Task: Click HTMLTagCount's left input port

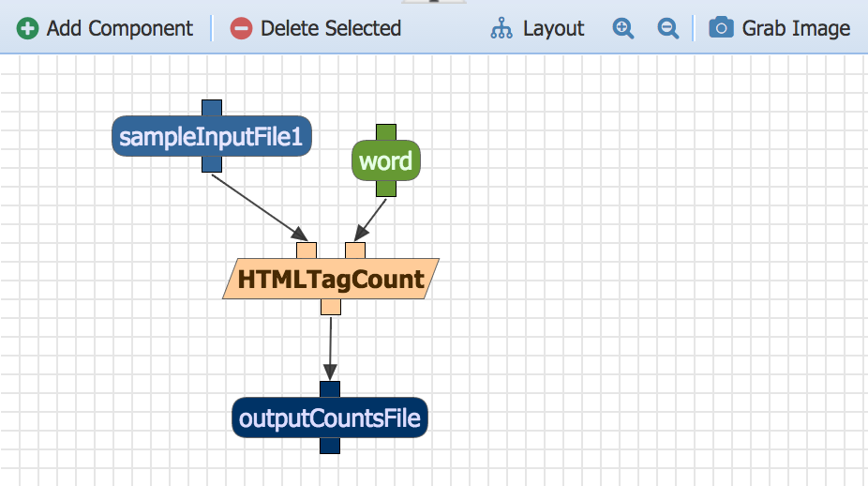Action: [x=306, y=251]
